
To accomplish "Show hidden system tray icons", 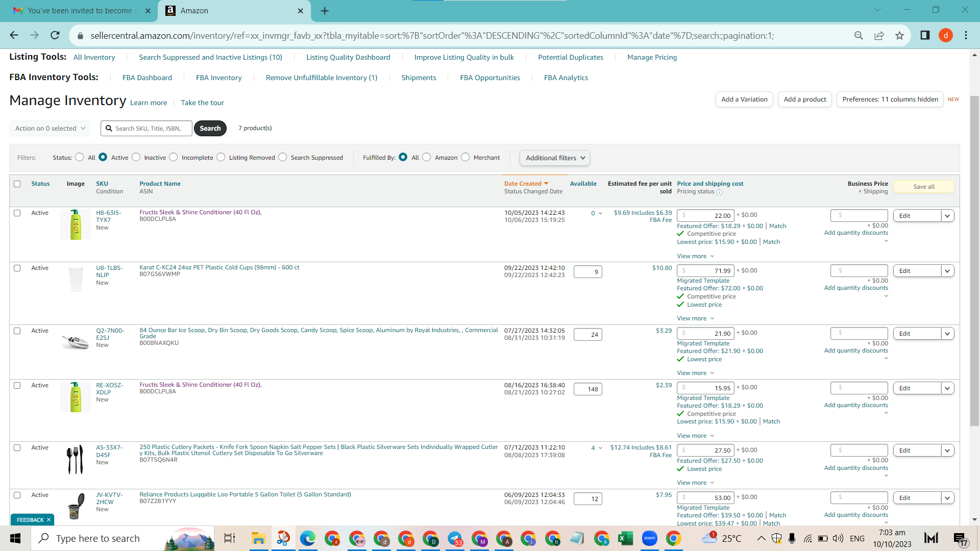I will click(x=761, y=538).
